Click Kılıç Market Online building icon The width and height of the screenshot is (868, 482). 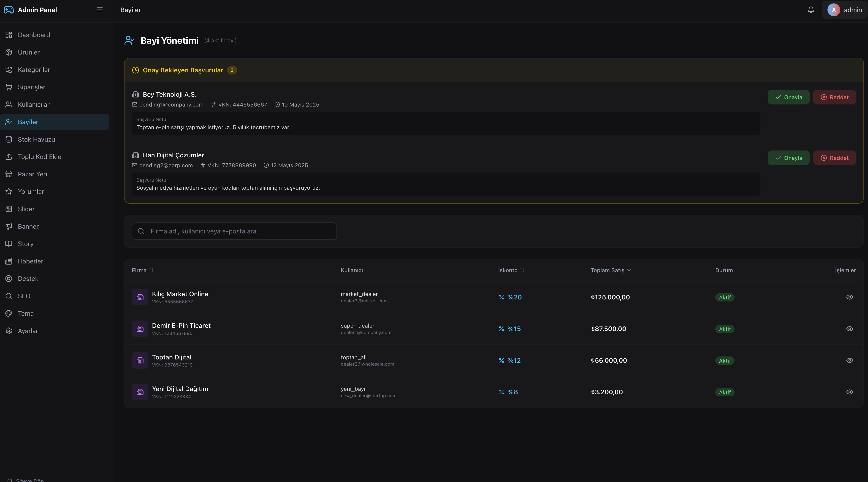click(x=140, y=297)
